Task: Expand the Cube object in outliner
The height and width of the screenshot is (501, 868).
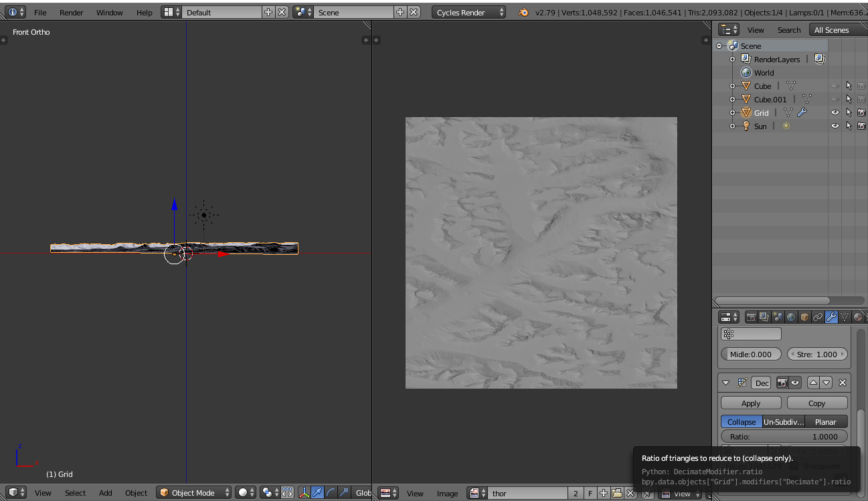Action: [733, 86]
